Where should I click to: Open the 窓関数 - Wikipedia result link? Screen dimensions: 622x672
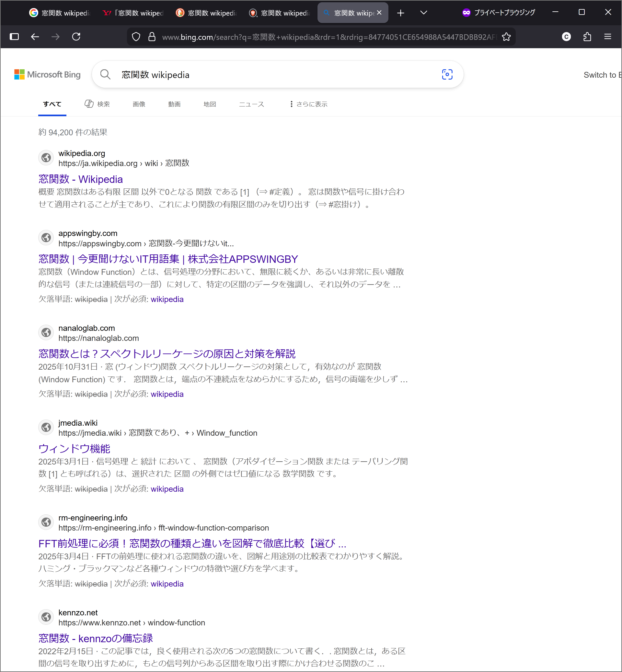pyautogui.click(x=80, y=179)
